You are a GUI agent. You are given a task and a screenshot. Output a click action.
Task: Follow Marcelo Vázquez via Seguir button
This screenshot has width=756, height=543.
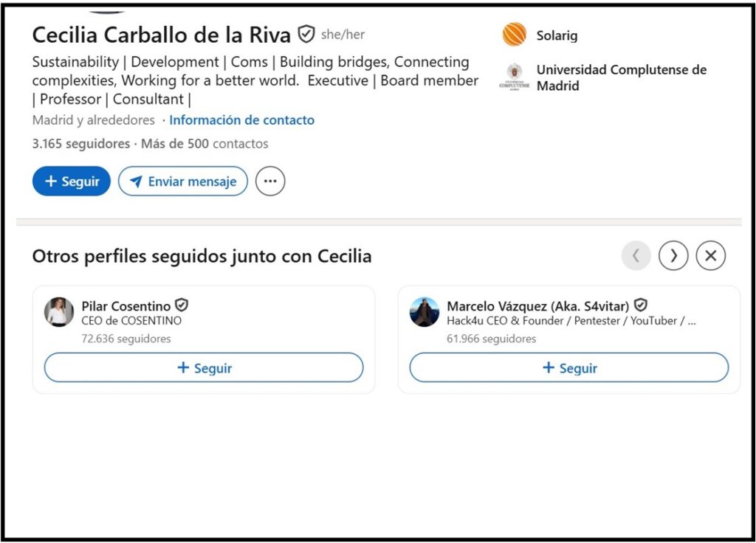[x=569, y=367]
